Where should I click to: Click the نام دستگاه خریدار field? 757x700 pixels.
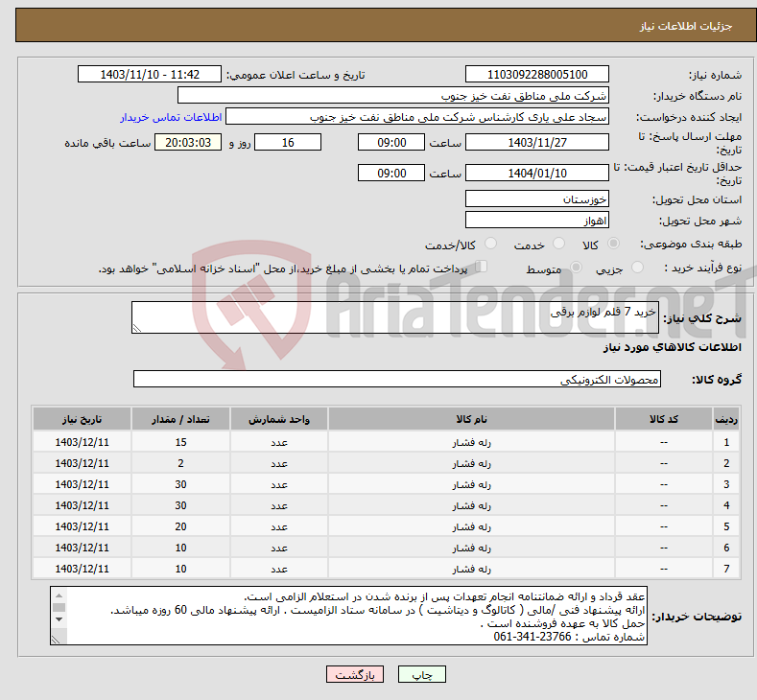click(x=393, y=96)
